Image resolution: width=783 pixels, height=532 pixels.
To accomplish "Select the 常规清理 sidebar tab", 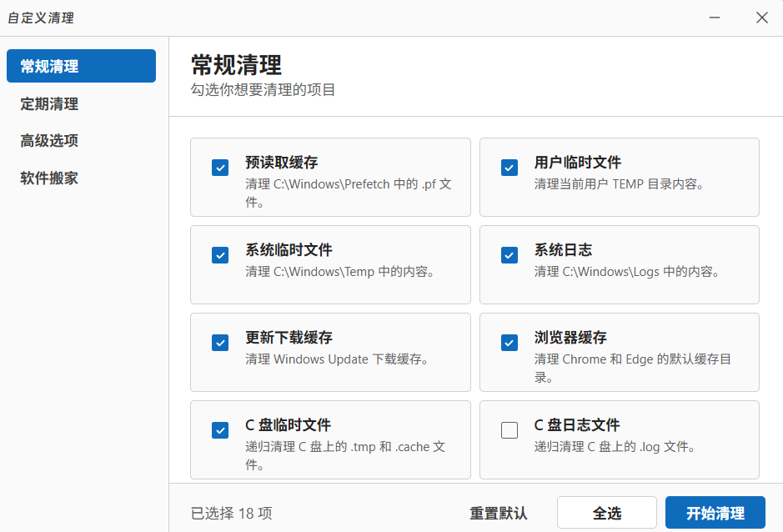I will pyautogui.click(x=81, y=66).
